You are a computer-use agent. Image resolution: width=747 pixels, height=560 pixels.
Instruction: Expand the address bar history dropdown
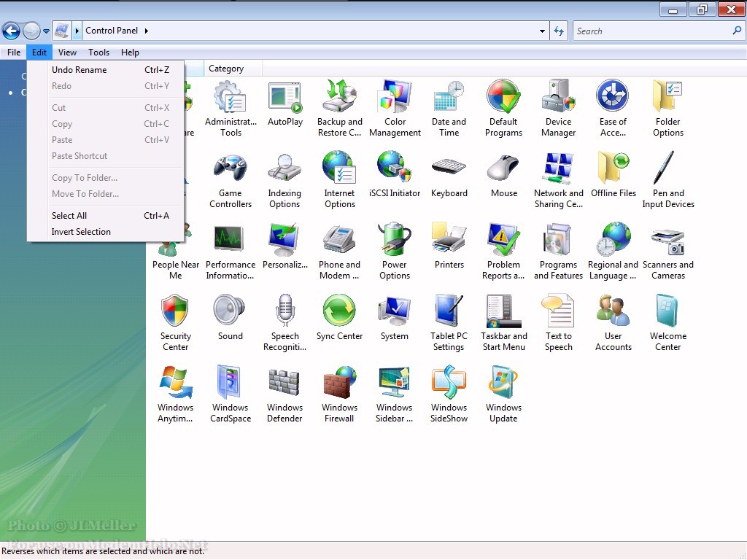[x=542, y=31]
